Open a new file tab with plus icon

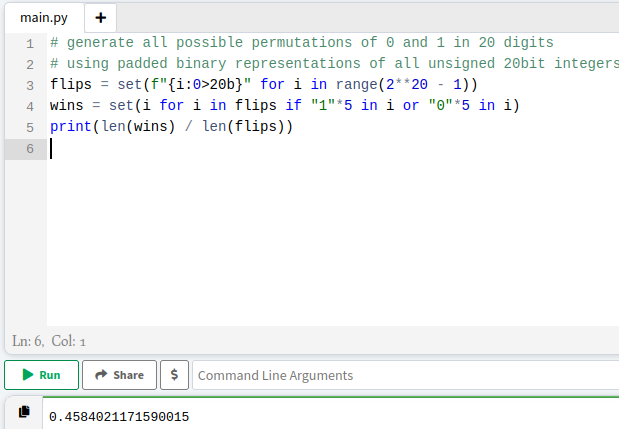click(100, 18)
